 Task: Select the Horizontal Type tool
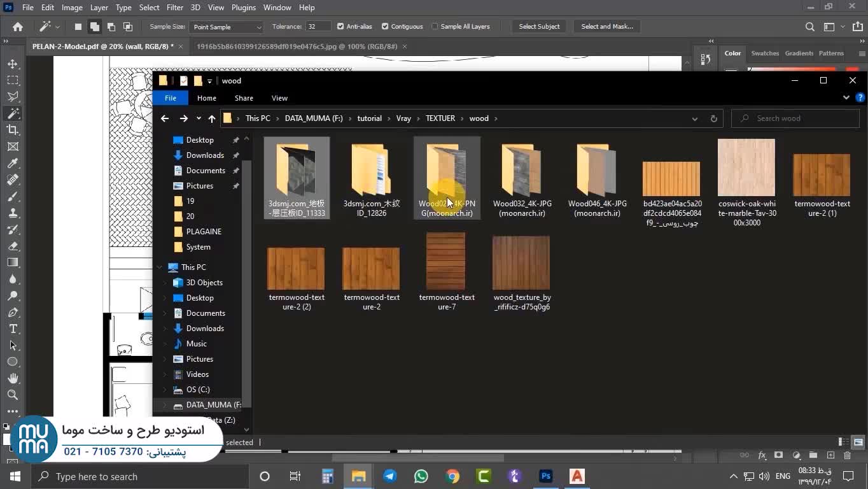tap(13, 329)
